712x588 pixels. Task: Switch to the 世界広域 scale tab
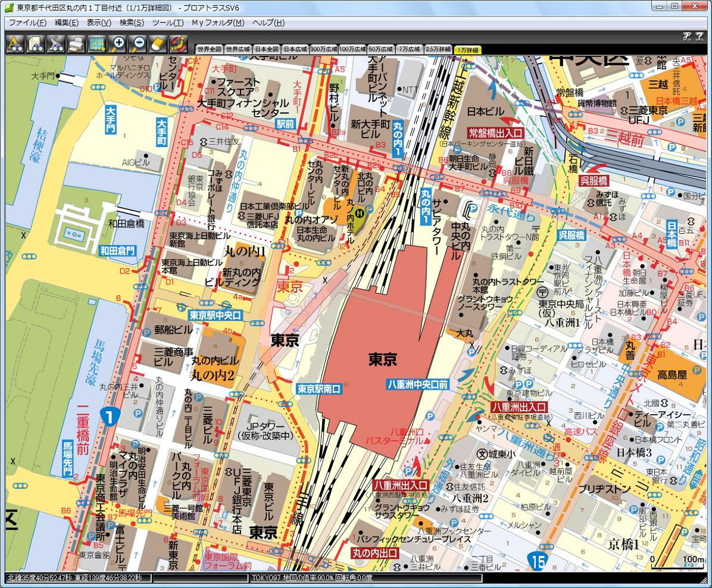coord(238,49)
